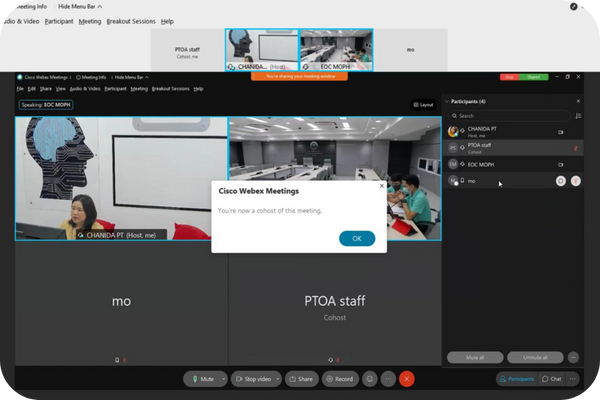Click mo thumbnail in top strip
This screenshot has height=400, width=600.
[411, 50]
